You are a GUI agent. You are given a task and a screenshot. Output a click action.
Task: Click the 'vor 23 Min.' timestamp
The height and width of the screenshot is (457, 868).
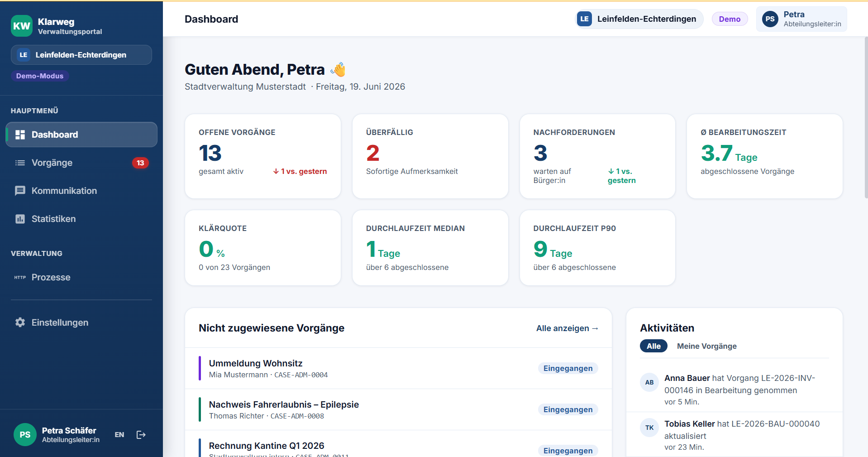[x=684, y=447]
